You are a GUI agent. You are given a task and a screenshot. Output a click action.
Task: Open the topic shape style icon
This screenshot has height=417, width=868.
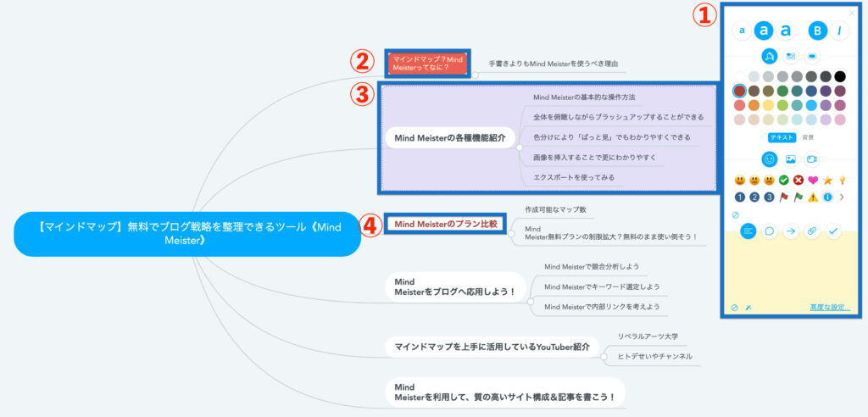coord(812,56)
